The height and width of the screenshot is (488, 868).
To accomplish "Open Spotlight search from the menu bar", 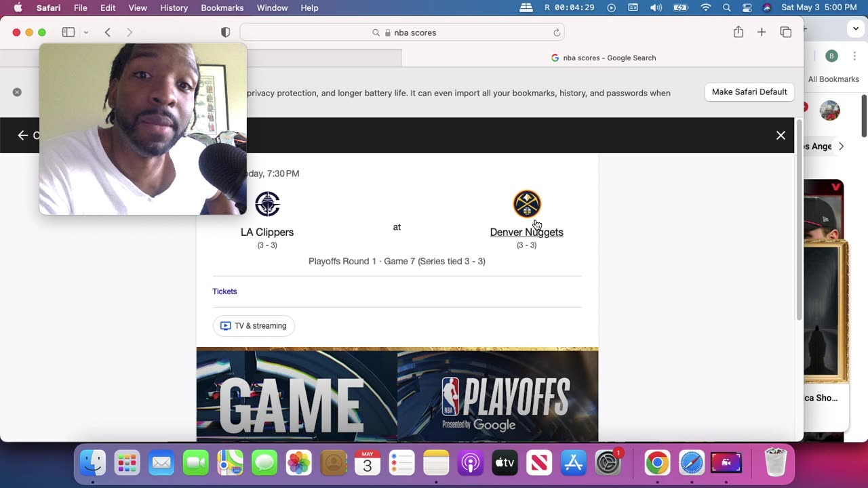I will pos(726,8).
